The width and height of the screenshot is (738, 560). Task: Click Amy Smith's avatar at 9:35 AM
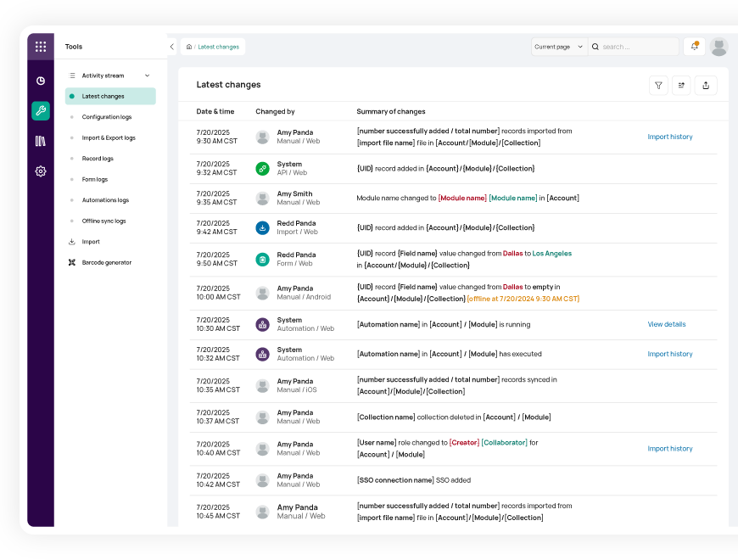pos(263,198)
